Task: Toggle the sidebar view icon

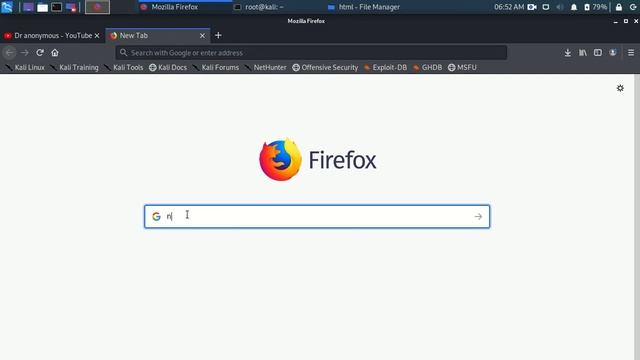Action: 598,53
